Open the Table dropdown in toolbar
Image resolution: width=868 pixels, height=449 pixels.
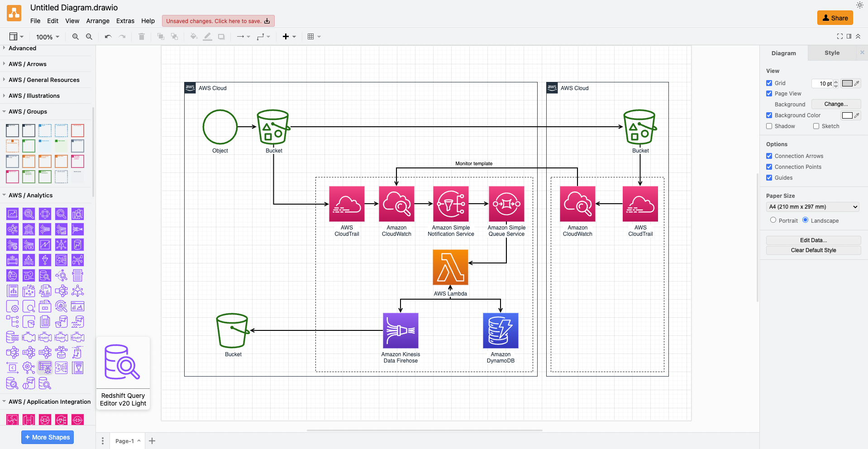coord(314,37)
